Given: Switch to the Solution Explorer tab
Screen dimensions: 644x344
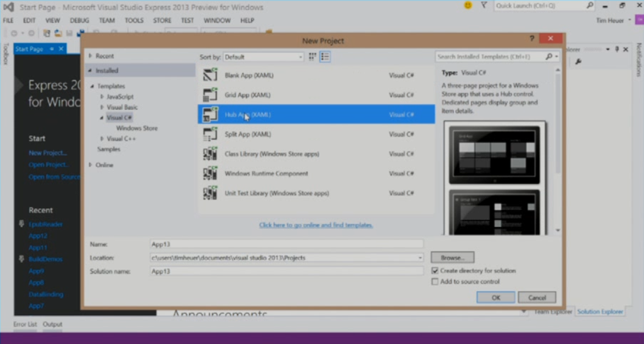Looking at the screenshot, I should click(x=600, y=311).
